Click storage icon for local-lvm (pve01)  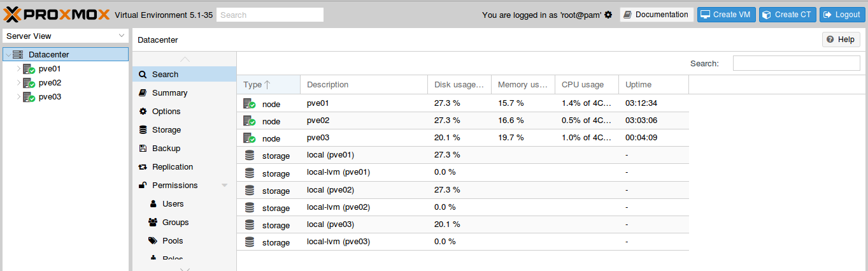point(249,173)
